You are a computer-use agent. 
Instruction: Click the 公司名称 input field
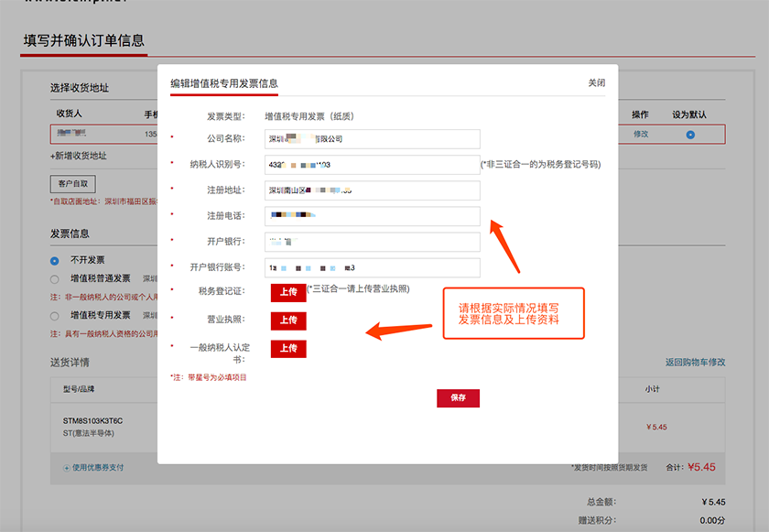(x=372, y=139)
